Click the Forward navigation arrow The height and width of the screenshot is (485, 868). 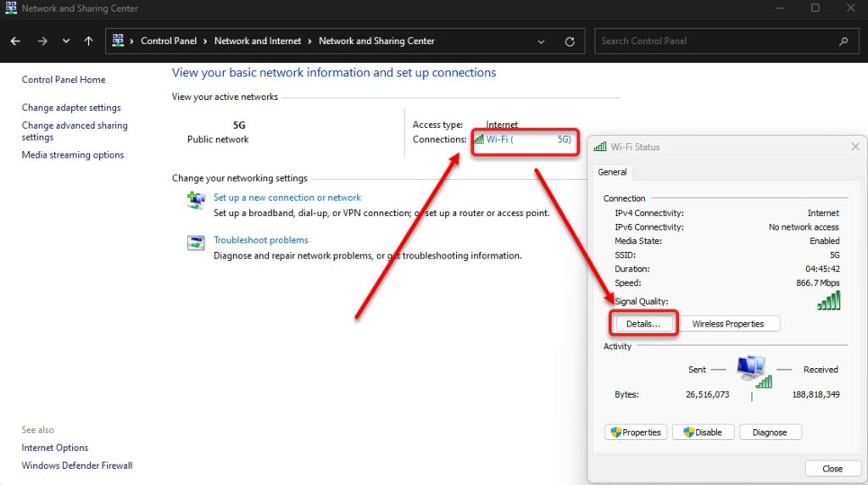(x=42, y=41)
